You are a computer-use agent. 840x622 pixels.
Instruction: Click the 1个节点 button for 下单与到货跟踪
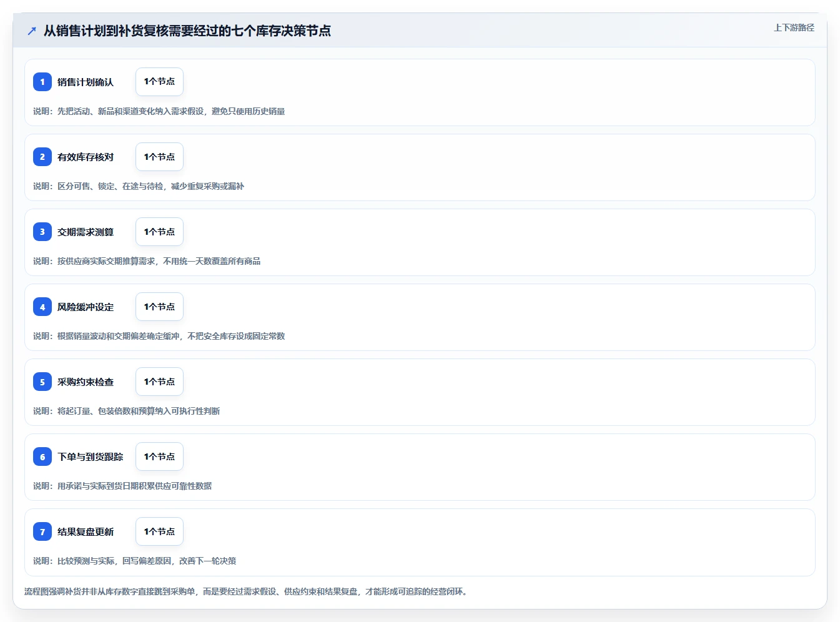pyautogui.click(x=159, y=457)
